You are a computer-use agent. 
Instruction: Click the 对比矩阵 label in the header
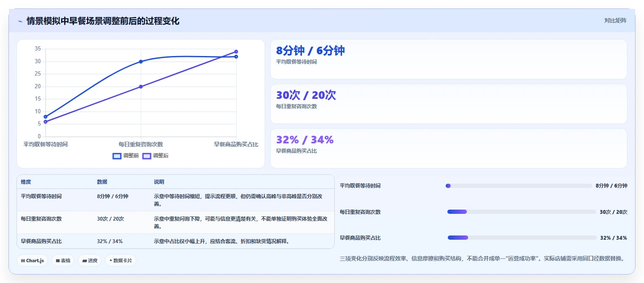615,20
